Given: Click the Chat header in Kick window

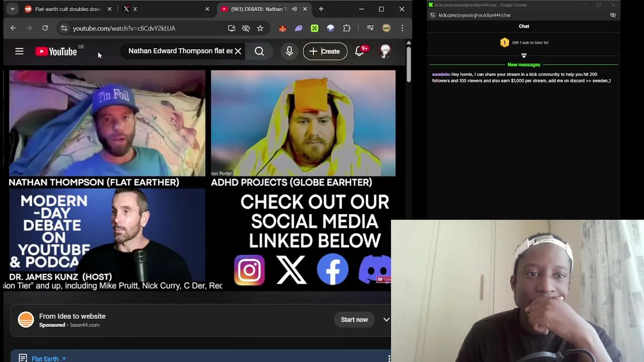Looking at the screenshot, I should coord(524,26).
